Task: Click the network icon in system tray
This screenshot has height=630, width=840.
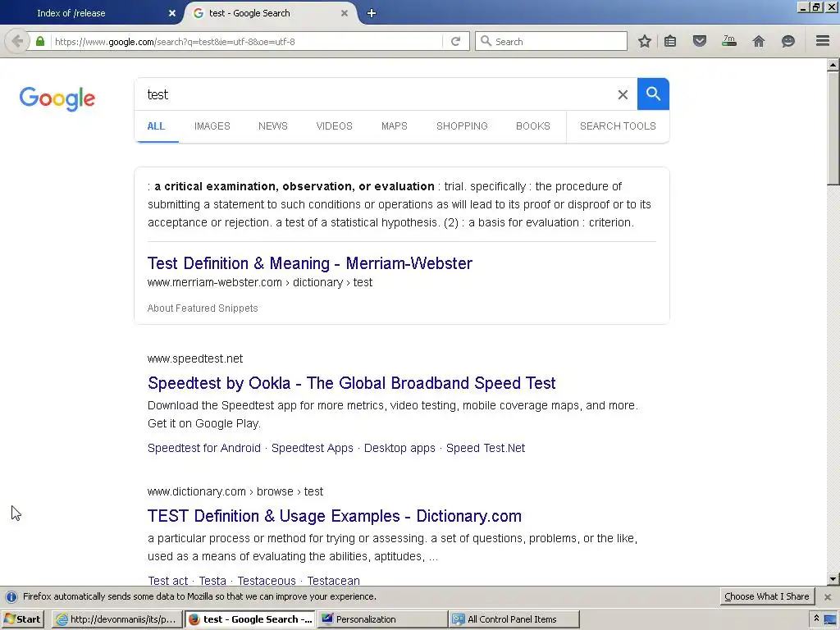Action: [830, 619]
